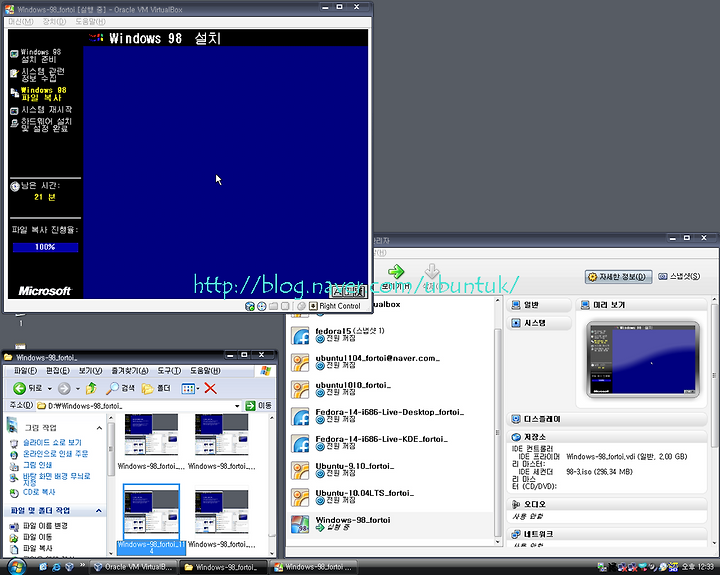Click the 디스플레이 display section header
This screenshot has width=720, height=575.
607,419
